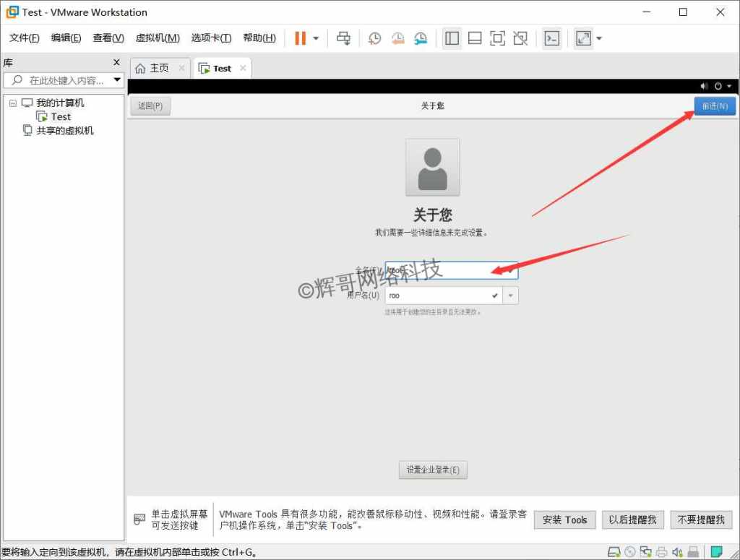The width and height of the screenshot is (740, 560).
Task: Close the Test tab
Action: pyautogui.click(x=243, y=68)
